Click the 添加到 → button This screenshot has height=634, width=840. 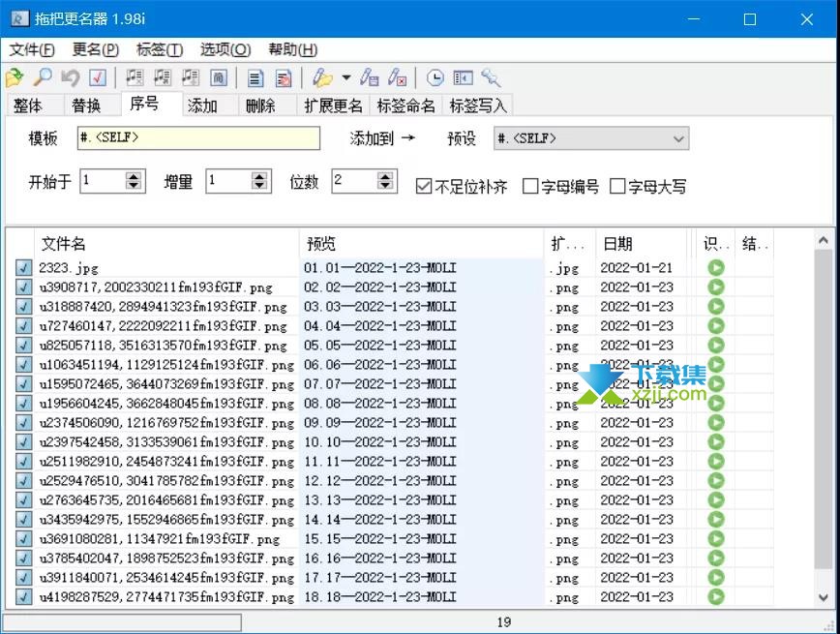(x=382, y=138)
